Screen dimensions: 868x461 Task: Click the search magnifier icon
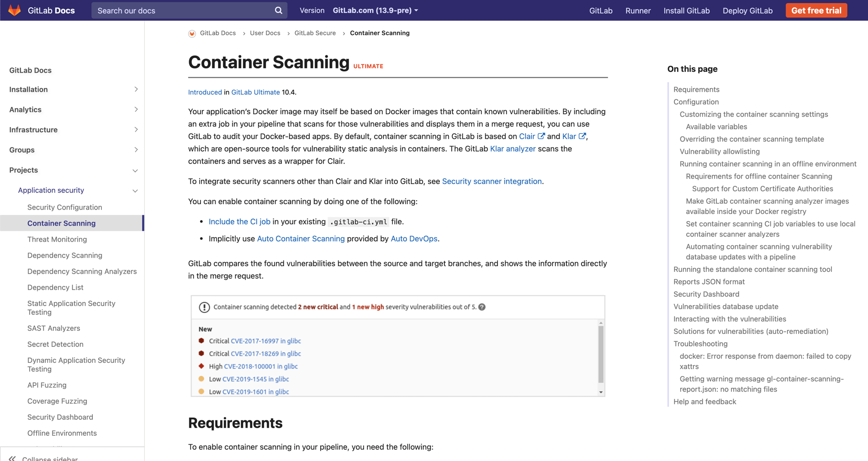point(278,11)
